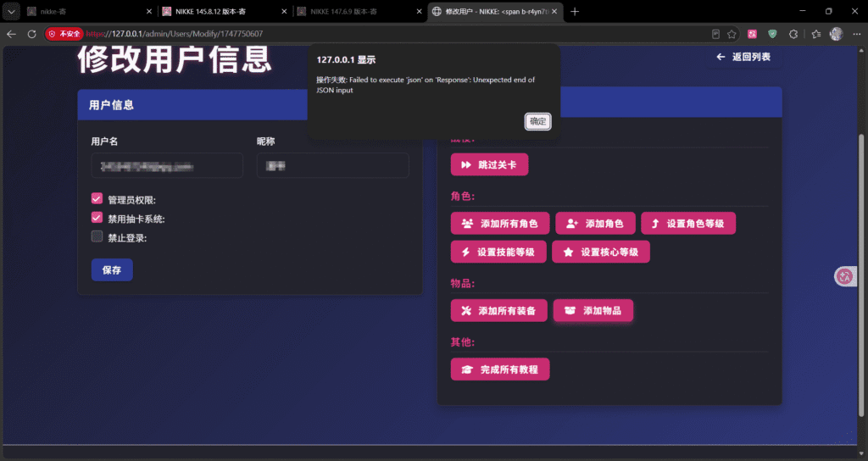Close the NIKKE 147.6.9 tab

(x=419, y=11)
